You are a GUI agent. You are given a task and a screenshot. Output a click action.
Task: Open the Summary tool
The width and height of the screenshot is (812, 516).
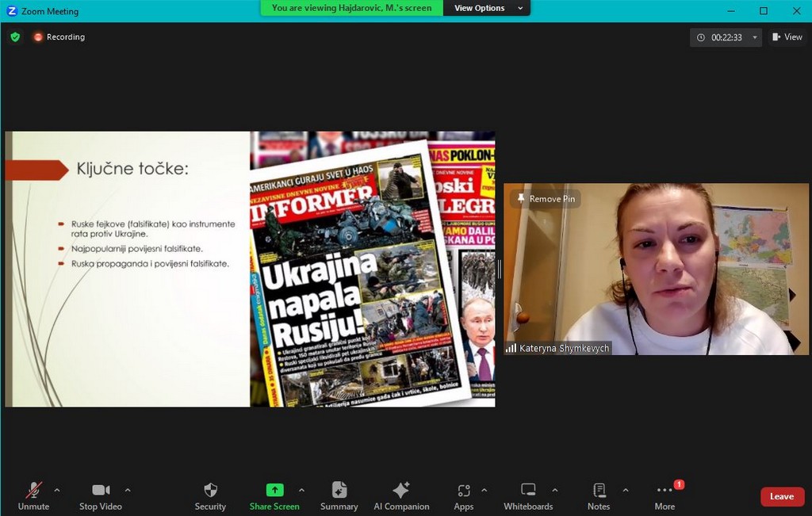[339, 491]
